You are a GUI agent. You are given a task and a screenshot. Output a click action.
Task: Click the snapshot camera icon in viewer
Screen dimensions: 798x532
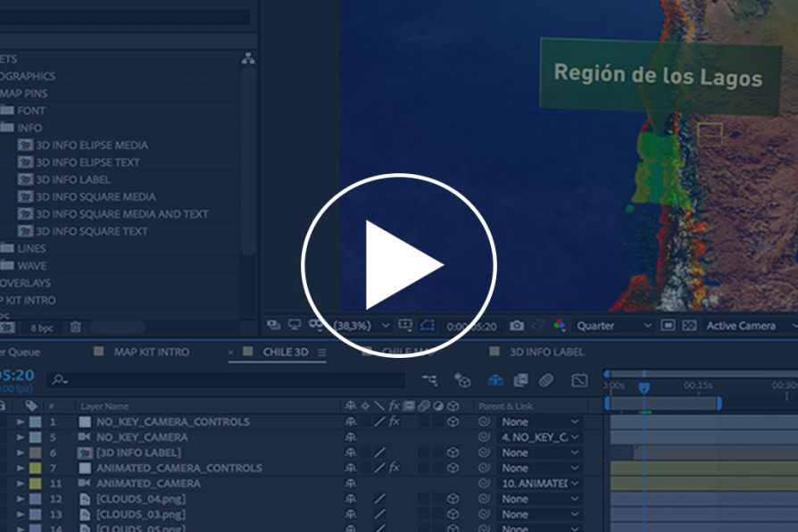click(x=517, y=326)
